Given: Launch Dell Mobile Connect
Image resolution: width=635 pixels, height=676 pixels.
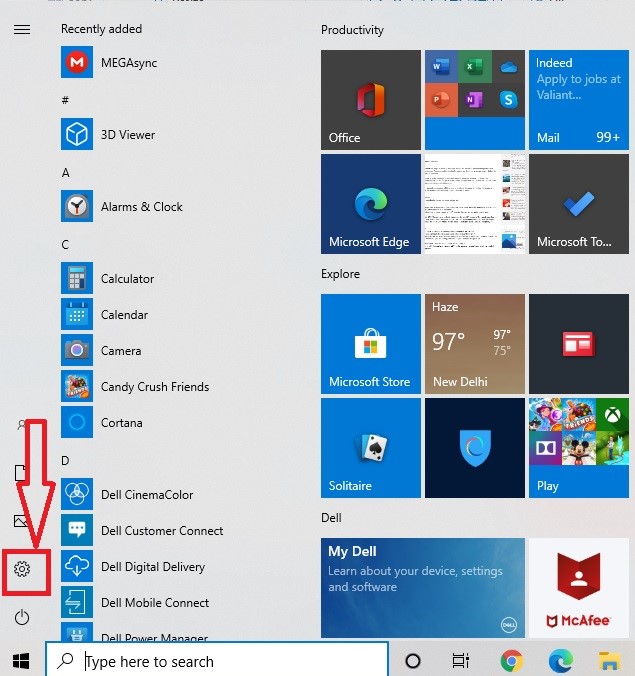Looking at the screenshot, I should click(x=135, y=602).
